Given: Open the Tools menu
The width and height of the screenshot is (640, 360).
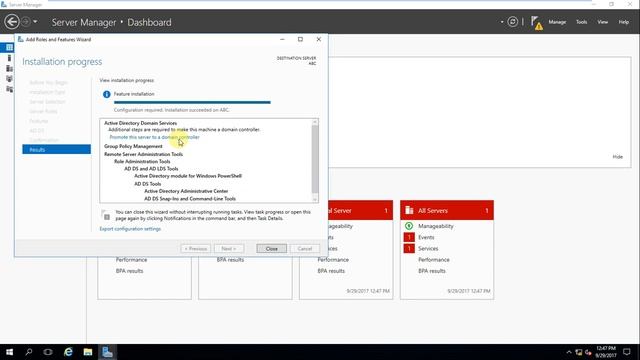Looking at the screenshot, I should tap(581, 22).
